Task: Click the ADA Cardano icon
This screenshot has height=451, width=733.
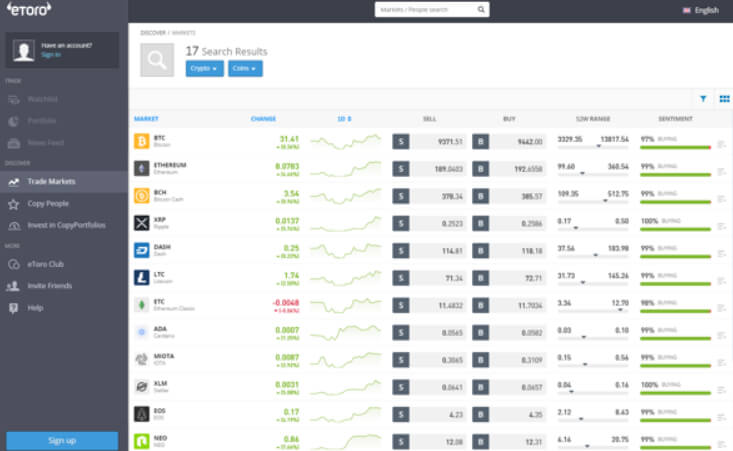Action: pyautogui.click(x=142, y=332)
